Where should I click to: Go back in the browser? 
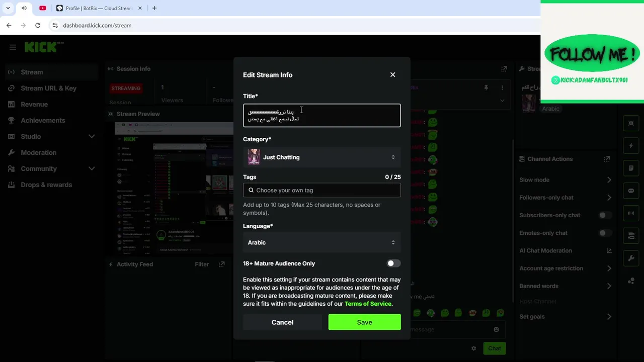pos(9,25)
